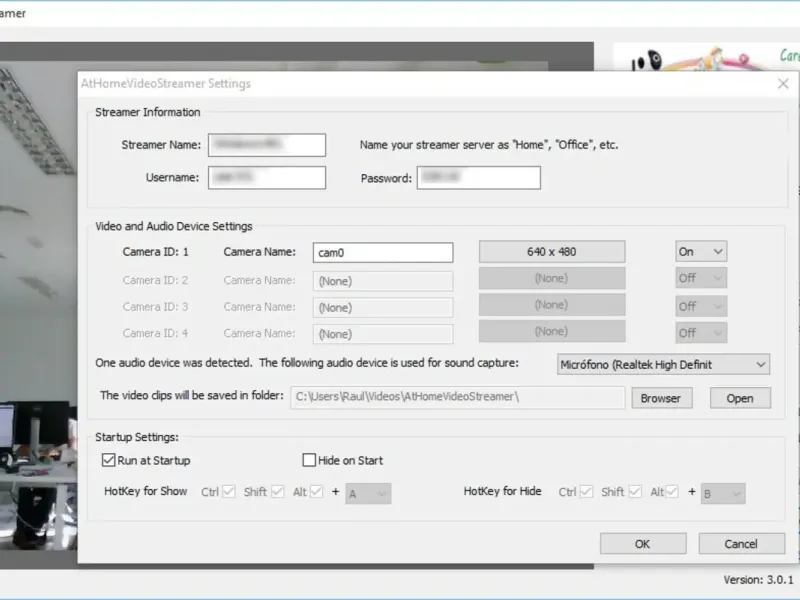Click Camera ID 2 (None) name field
800x600 pixels.
(383, 281)
